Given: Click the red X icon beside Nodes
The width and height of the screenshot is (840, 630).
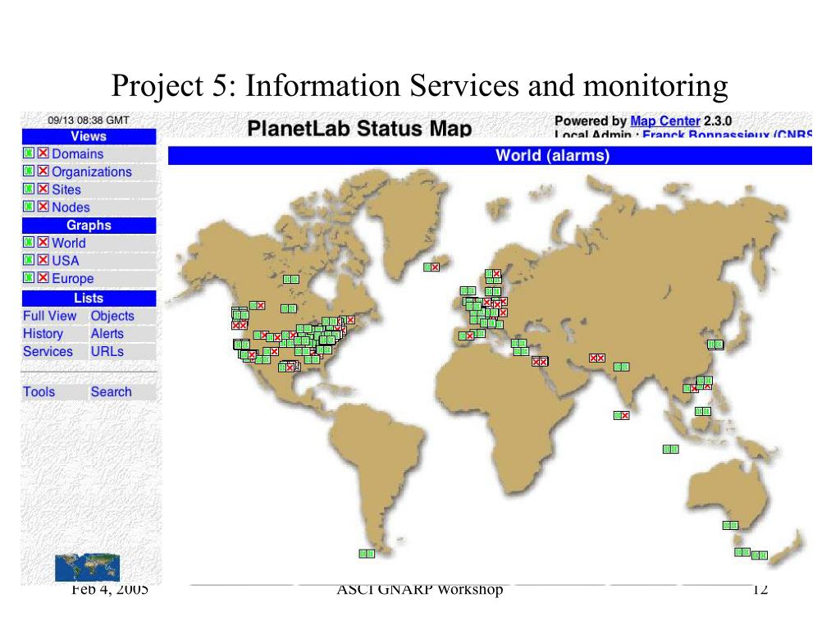Looking at the screenshot, I should tap(43, 206).
